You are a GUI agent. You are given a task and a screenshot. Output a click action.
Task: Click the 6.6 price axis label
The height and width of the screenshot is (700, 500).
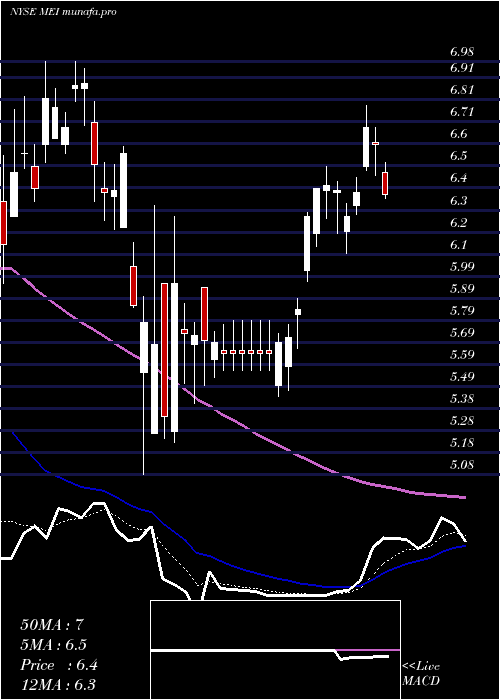[459, 134]
